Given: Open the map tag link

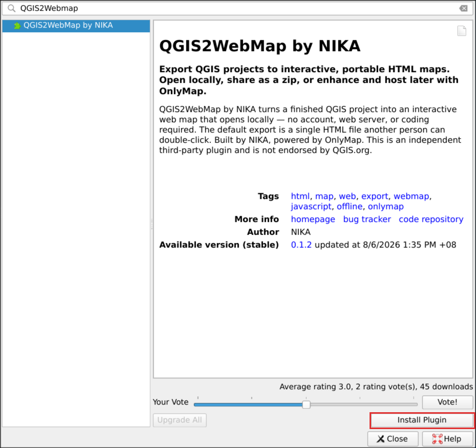Looking at the screenshot, I should click(324, 196).
